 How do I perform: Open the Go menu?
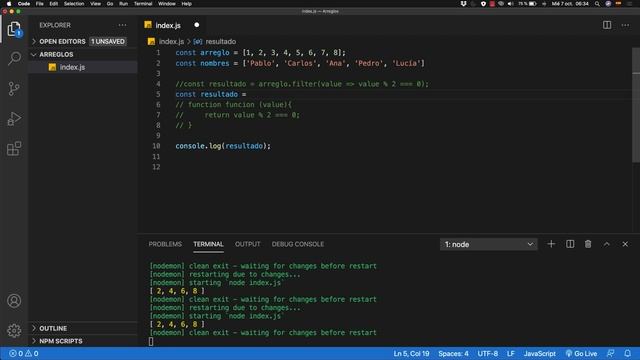point(110,4)
